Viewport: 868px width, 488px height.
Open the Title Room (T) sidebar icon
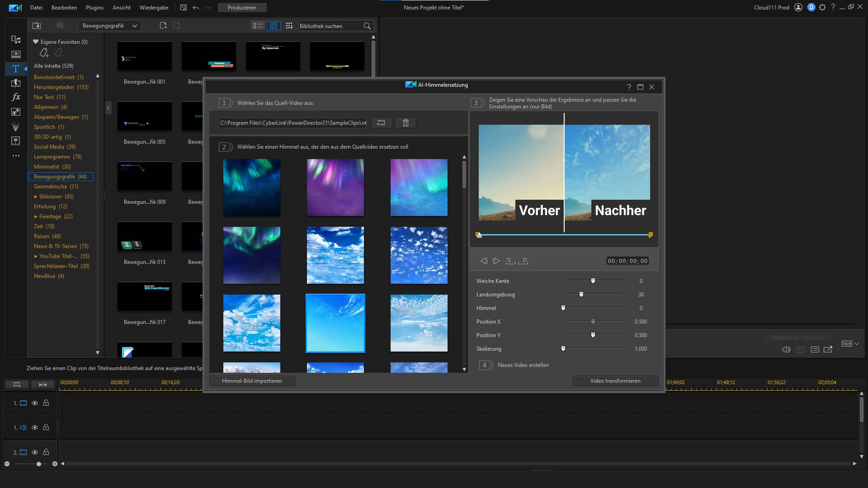point(16,69)
